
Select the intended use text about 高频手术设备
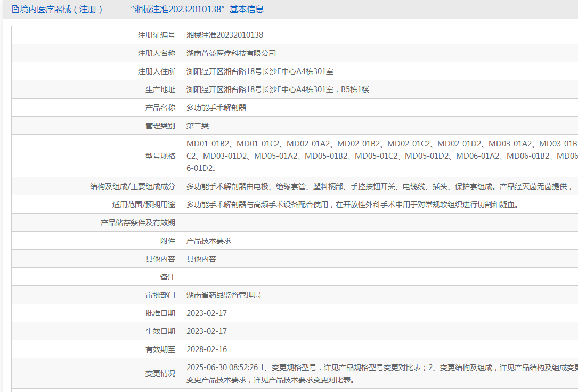[x=354, y=204]
